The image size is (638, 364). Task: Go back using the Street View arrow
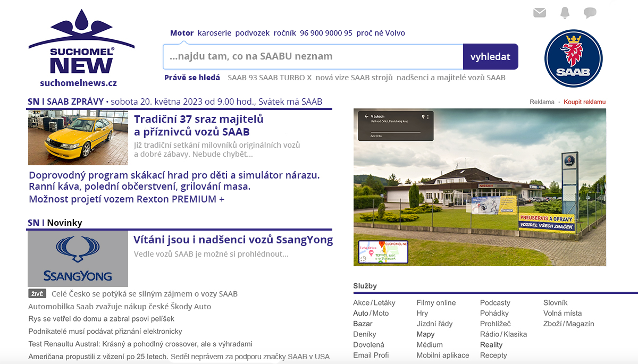(x=366, y=116)
